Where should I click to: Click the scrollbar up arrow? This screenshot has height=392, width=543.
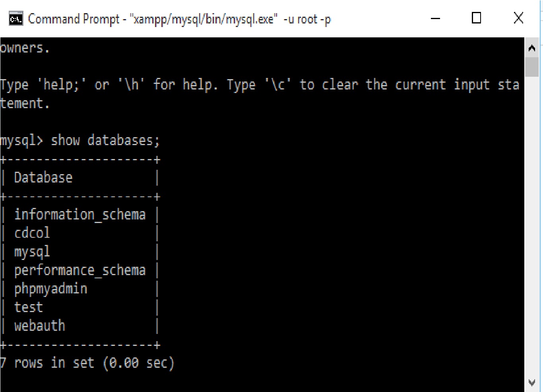pos(532,48)
